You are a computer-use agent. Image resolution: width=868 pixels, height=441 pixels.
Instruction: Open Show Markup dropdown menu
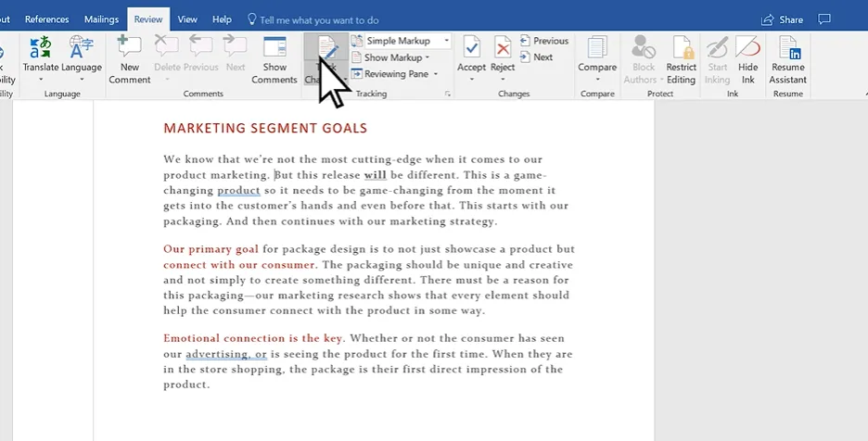point(390,57)
